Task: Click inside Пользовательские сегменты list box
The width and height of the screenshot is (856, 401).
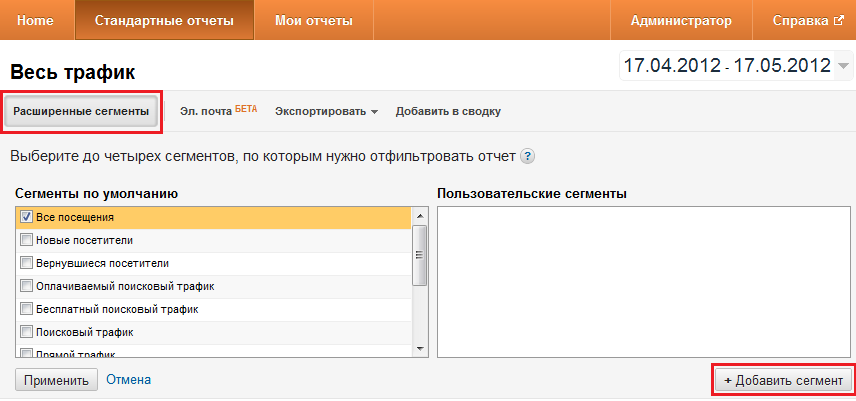Action: pyautogui.click(x=644, y=282)
